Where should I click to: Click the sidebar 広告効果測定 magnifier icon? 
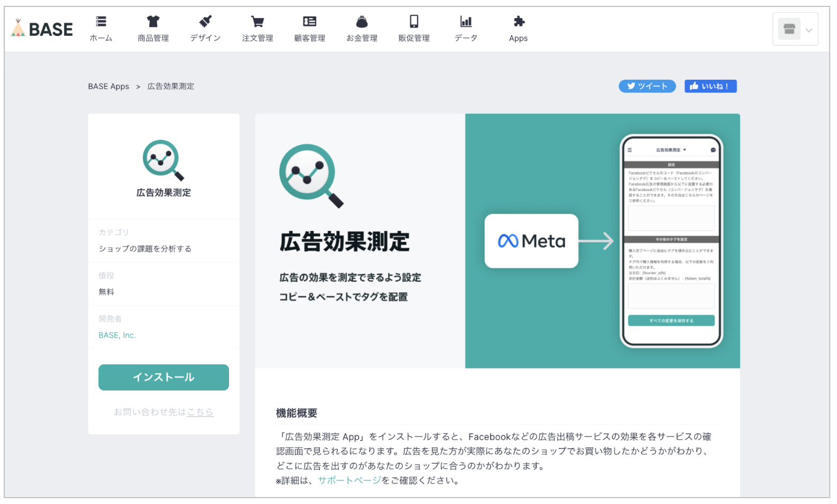(163, 160)
